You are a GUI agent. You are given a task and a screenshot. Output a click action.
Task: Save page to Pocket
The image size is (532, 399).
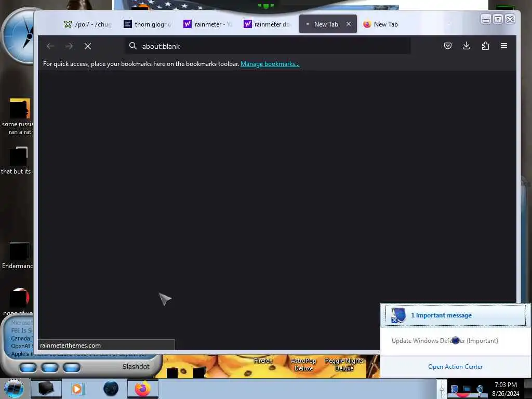tap(447, 46)
